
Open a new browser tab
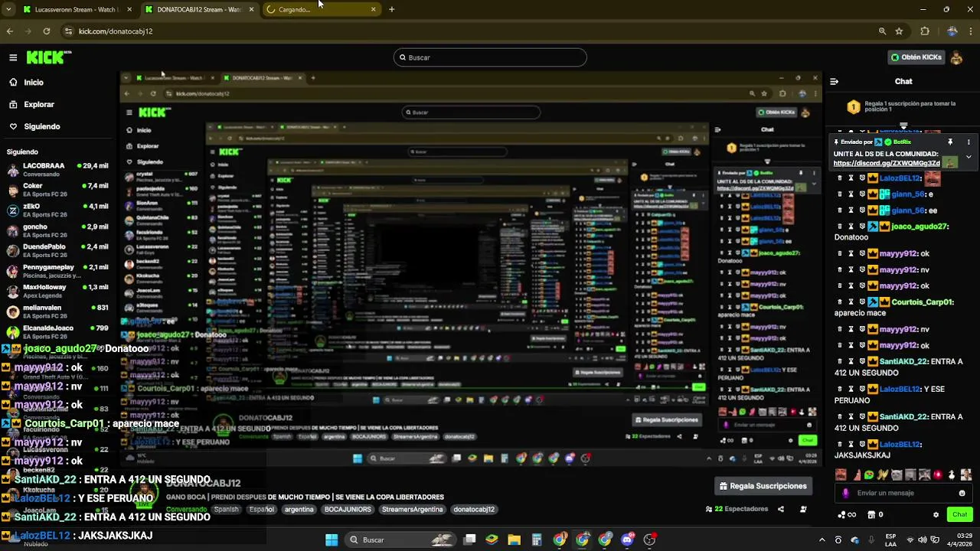coord(391,9)
